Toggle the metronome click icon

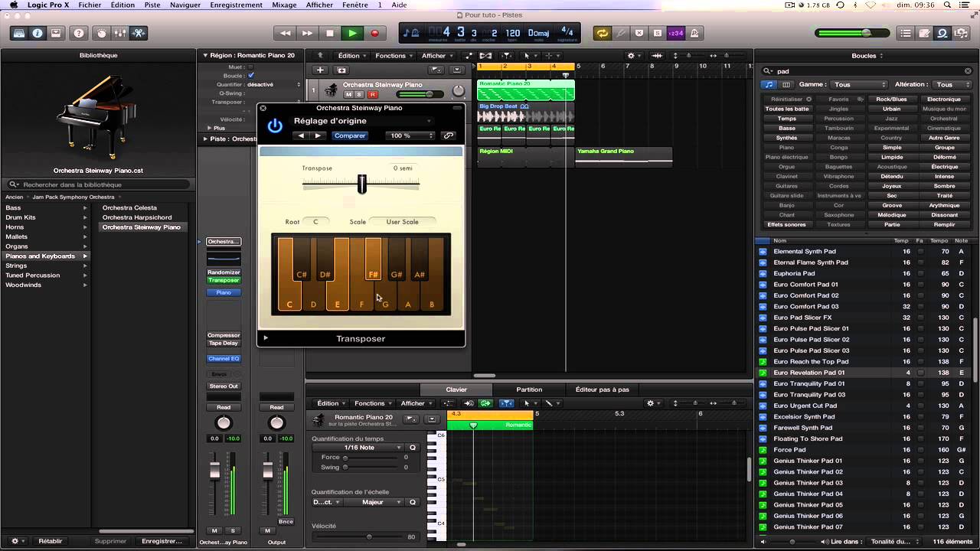(694, 33)
